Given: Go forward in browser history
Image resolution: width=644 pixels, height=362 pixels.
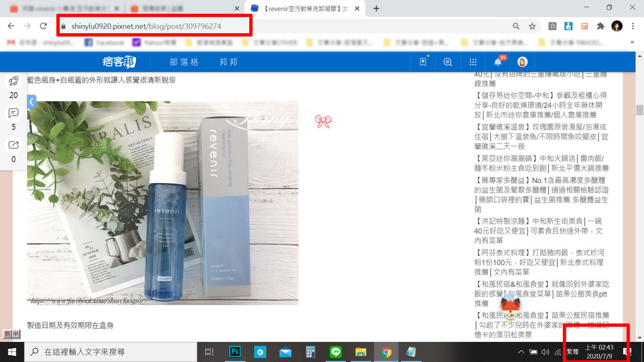Looking at the screenshot, I should (x=27, y=26).
